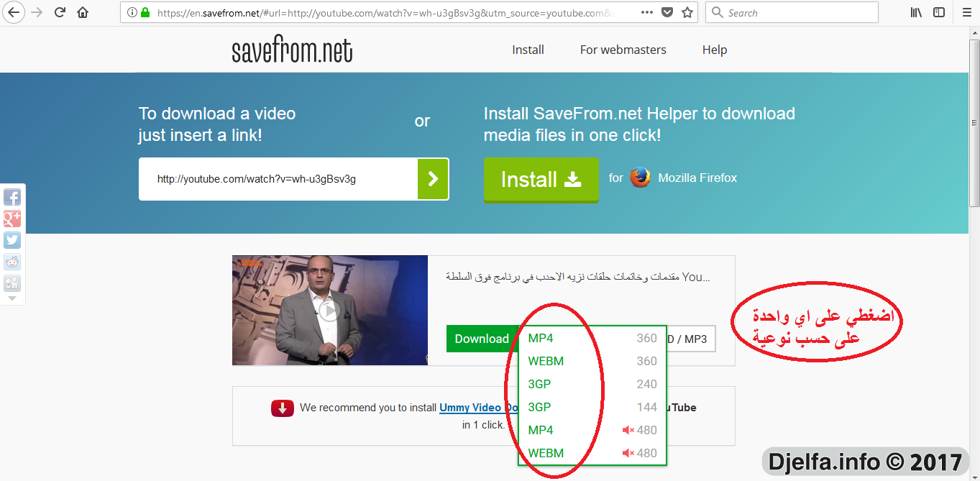Choose the WEBM 360 format
The width and height of the screenshot is (980, 481).
(592, 361)
